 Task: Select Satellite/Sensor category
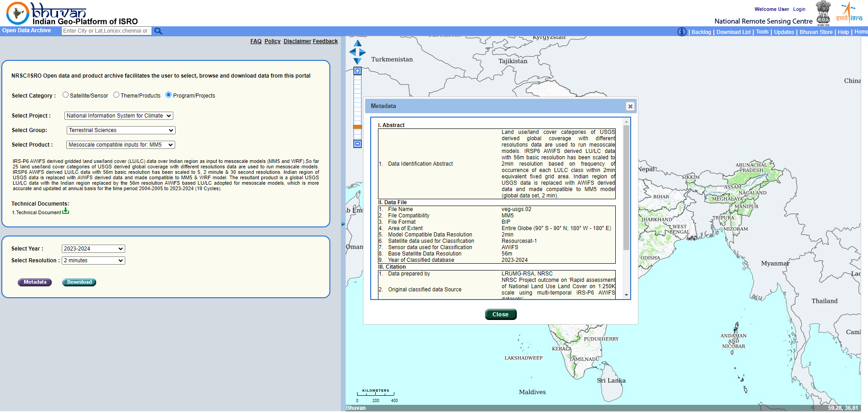point(66,95)
